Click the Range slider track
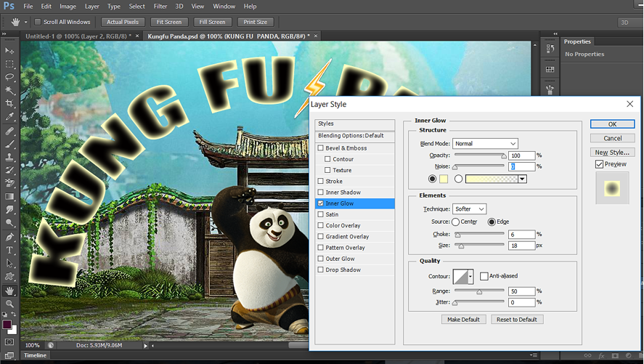Viewport: 644px width, 364px height. [x=479, y=291]
